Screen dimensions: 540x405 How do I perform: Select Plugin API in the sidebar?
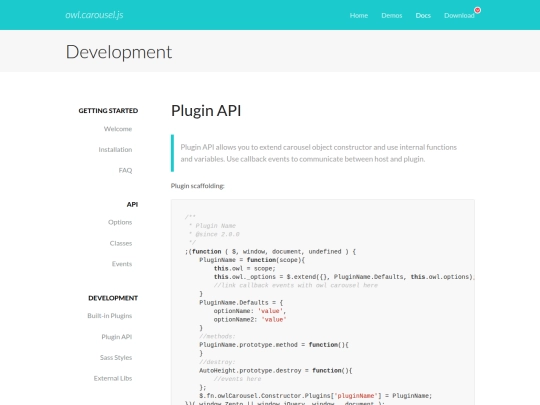coord(116,337)
